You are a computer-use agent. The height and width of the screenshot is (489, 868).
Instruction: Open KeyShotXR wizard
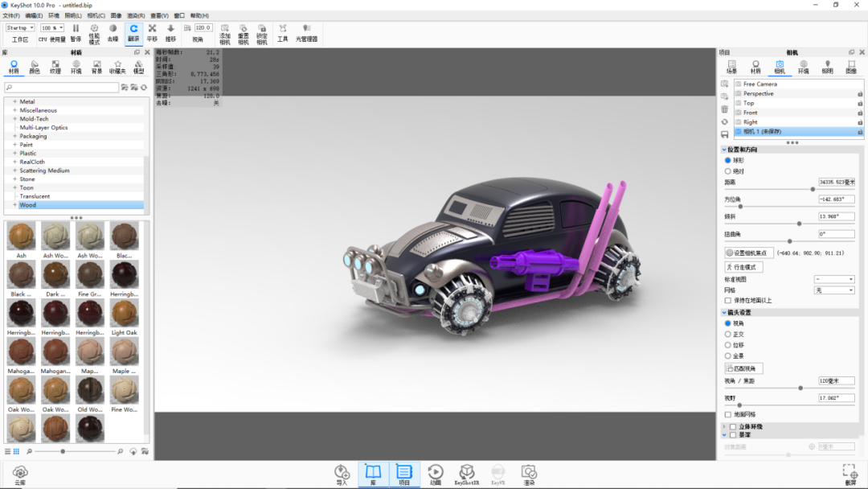click(x=467, y=475)
